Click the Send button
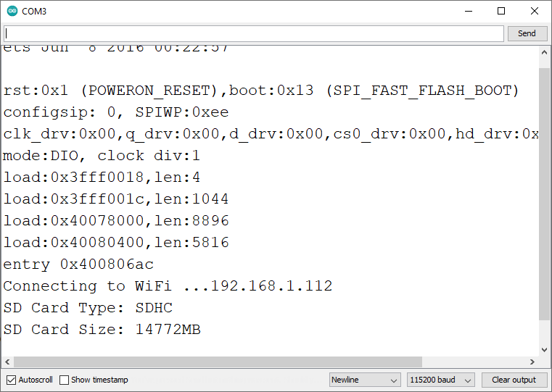This screenshot has height=392, width=552. [527, 33]
